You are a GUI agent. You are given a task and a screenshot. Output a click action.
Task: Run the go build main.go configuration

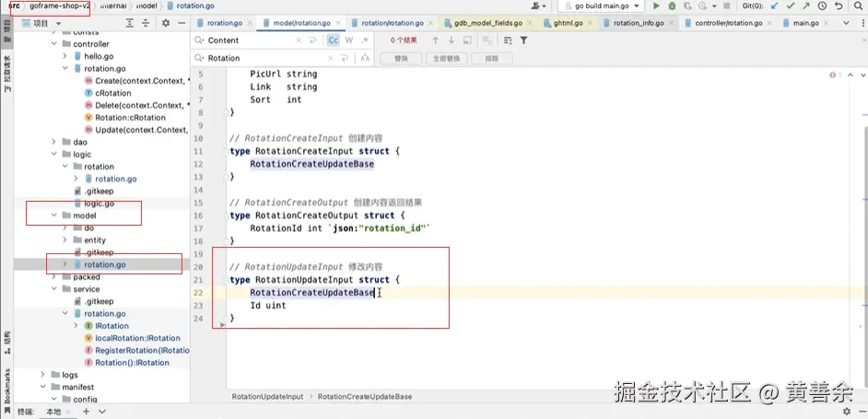(x=656, y=6)
